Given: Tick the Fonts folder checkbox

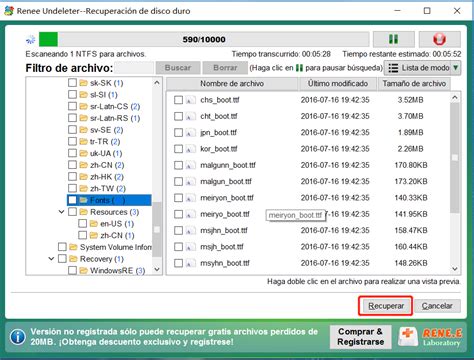Looking at the screenshot, I should [x=72, y=200].
